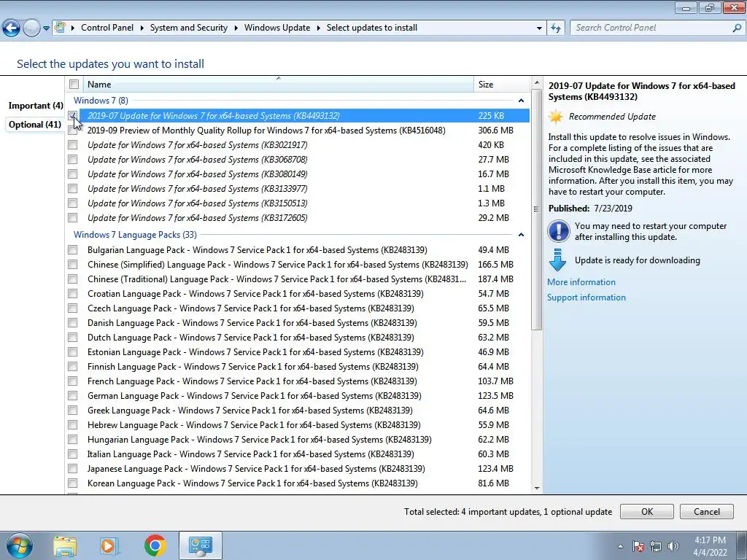Go back with the Back arrow button
The height and width of the screenshot is (560, 747).
coord(11,28)
